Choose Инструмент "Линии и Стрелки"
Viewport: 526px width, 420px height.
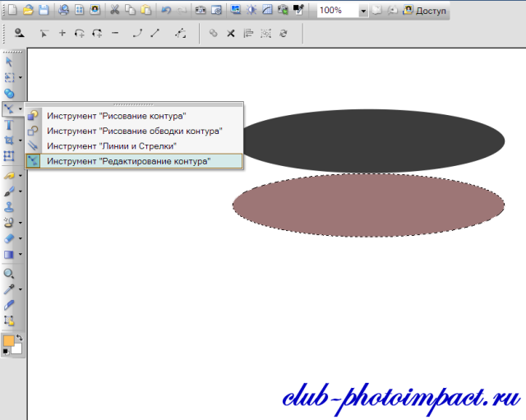coord(134,146)
